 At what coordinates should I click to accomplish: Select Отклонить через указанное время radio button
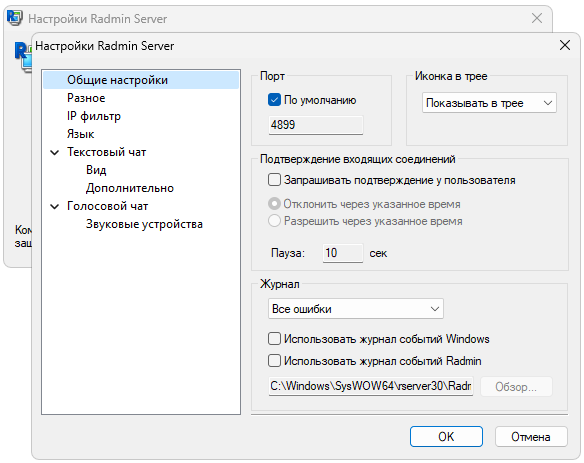click(274, 204)
